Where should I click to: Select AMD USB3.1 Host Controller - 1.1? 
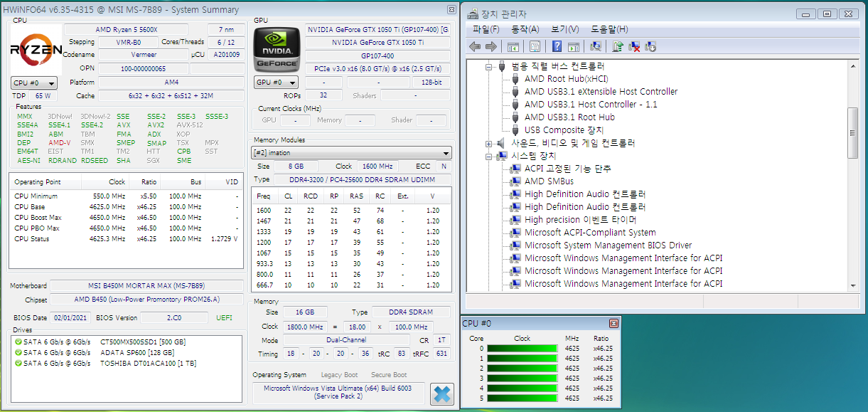(591, 105)
